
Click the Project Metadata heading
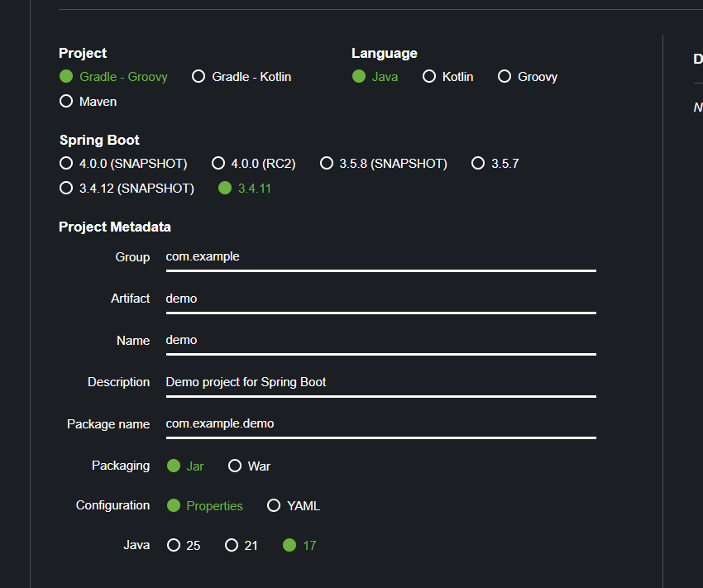coord(115,227)
